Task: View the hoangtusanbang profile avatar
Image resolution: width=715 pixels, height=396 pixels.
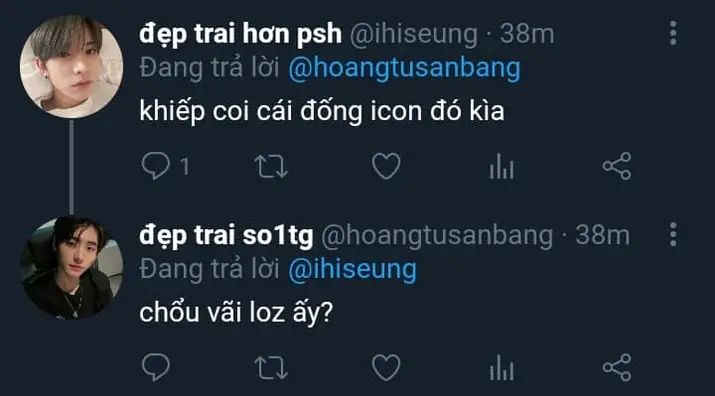Action: (71, 268)
